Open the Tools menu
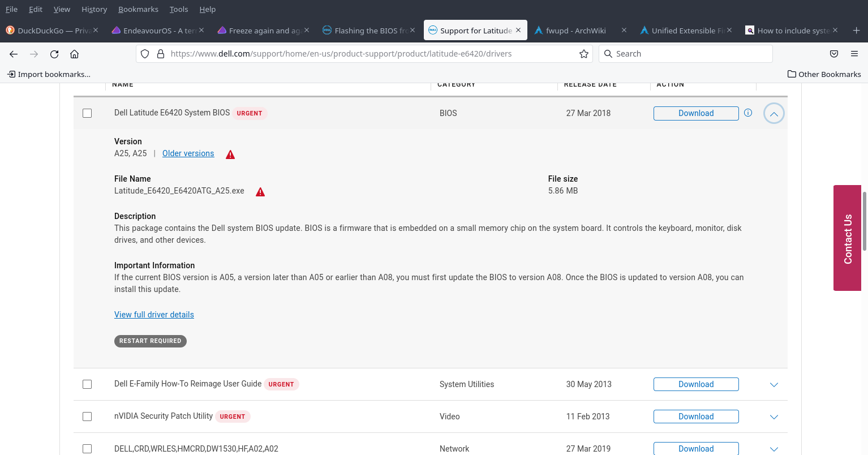This screenshot has height=455, width=868. (179, 9)
